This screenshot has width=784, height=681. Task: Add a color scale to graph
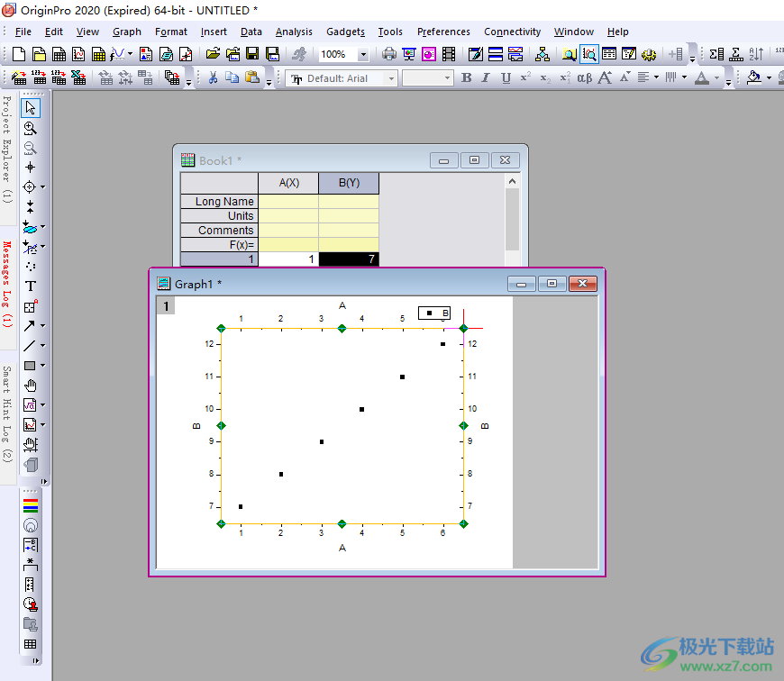tap(30, 504)
